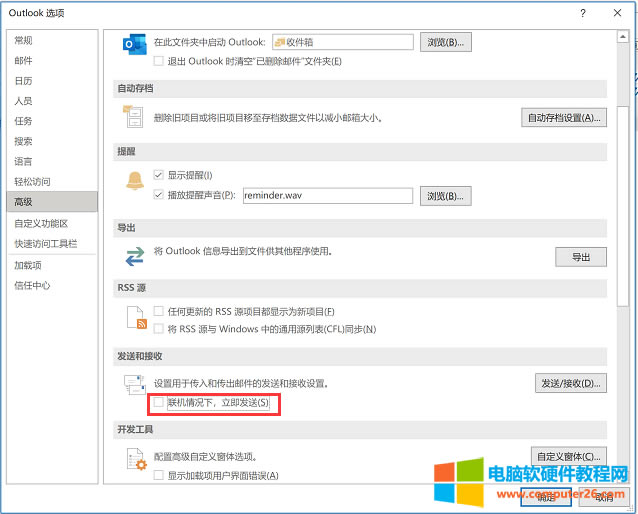Click the startup folder 收件箱 field
Viewport: 638px width, 514px height.
(343, 42)
